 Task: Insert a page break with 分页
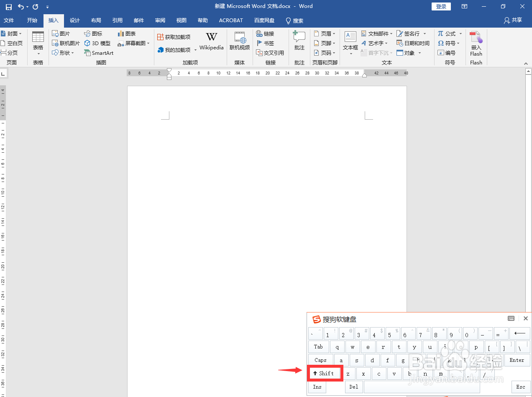(9, 53)
